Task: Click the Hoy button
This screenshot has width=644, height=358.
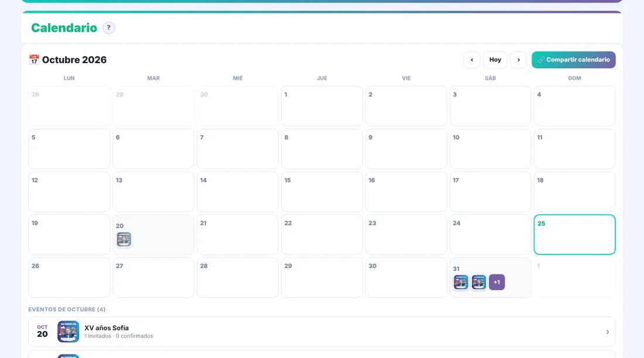Action: 495,60
